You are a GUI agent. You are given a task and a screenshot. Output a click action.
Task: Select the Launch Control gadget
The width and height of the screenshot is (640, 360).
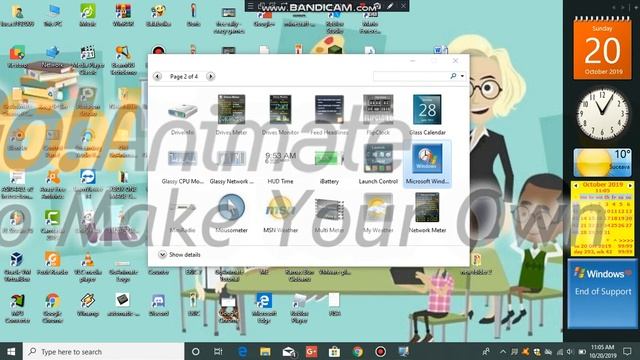378,164
